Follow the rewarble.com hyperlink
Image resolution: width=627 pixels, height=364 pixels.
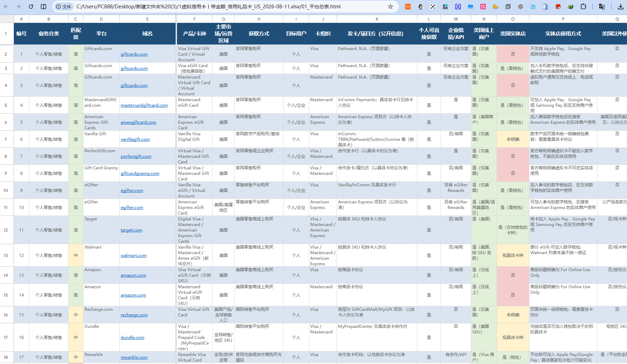click(x=134, y=357)
